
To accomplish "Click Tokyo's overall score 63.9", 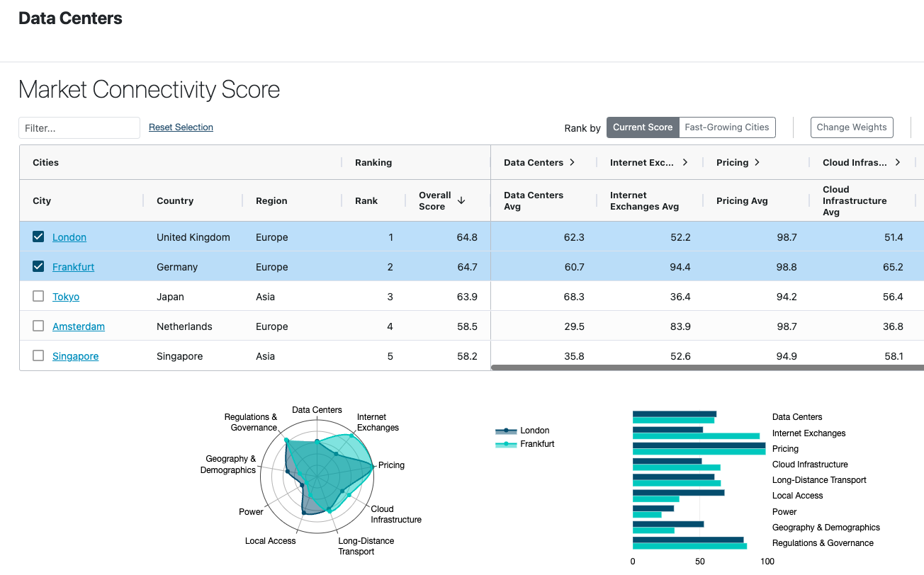I will coord(467,297).
